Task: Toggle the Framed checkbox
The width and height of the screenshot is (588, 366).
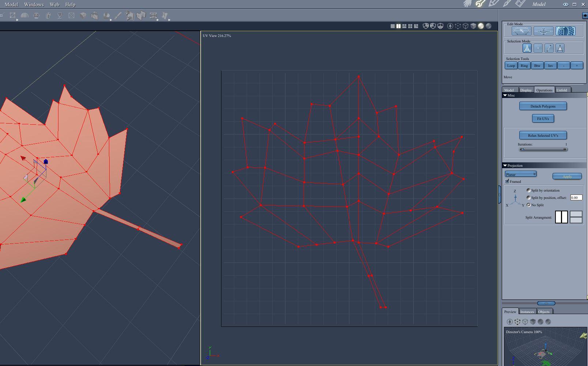Action: click(x=507, y=181)
